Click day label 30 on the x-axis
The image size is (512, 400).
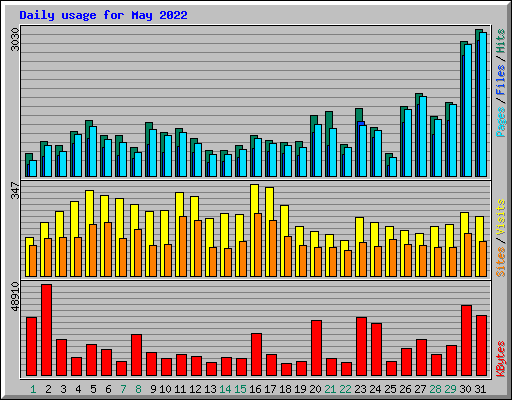point(465,389)
